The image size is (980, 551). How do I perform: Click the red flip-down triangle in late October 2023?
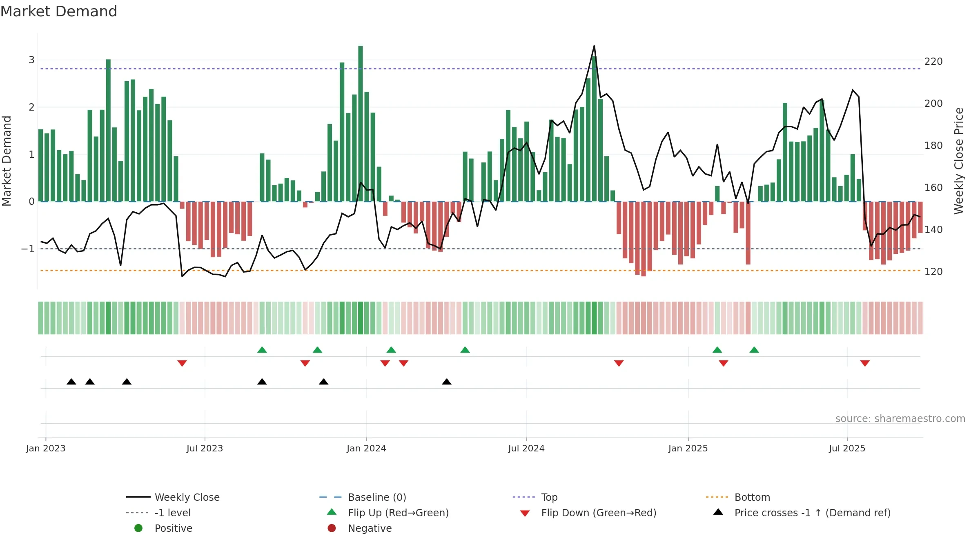305,363
